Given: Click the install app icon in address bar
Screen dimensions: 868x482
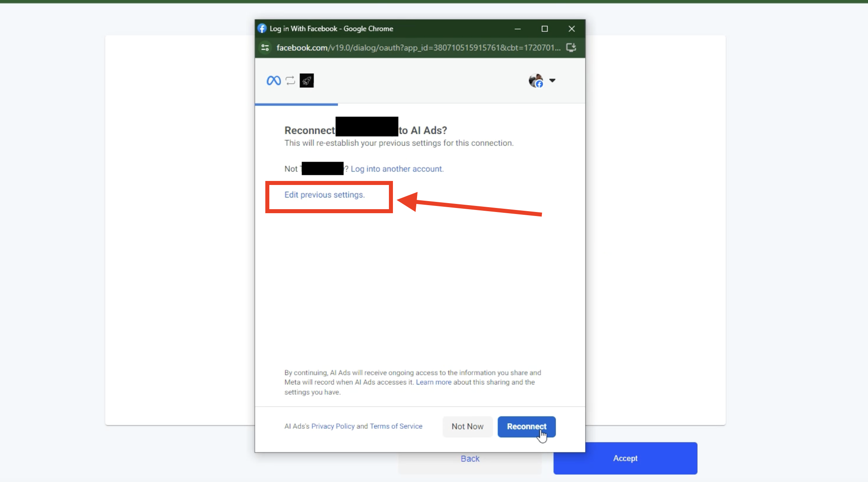Looking at the screenshot, I should [x=571, y=48].
